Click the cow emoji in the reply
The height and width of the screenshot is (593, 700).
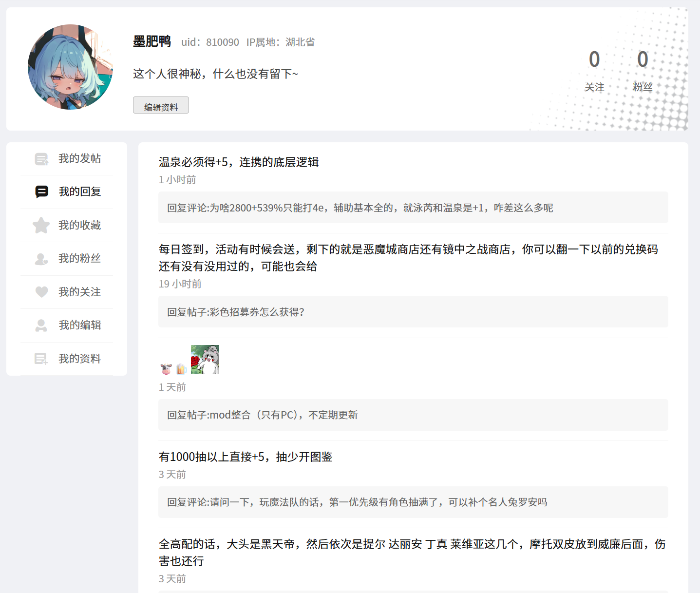tap(166, 369)
